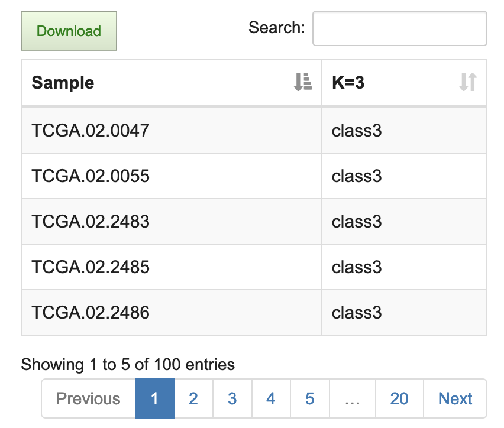Click the K=3 column sort icon
Viewport: 504px width, 428px height.
tap(467, 82)
